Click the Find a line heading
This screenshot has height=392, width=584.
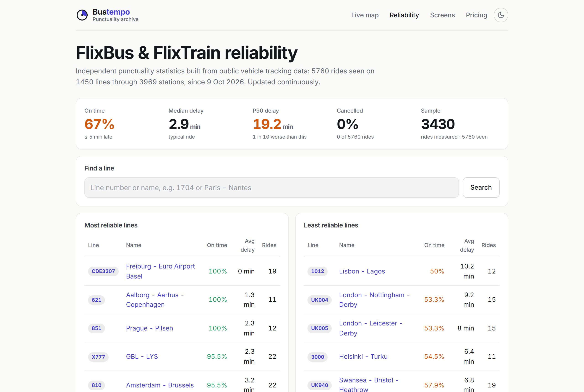coord(99,168)
